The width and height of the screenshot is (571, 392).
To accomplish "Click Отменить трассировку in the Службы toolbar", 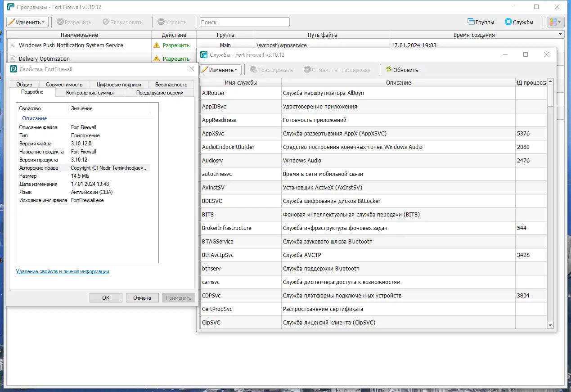I will pyautogui.click(x=337, y=70).
